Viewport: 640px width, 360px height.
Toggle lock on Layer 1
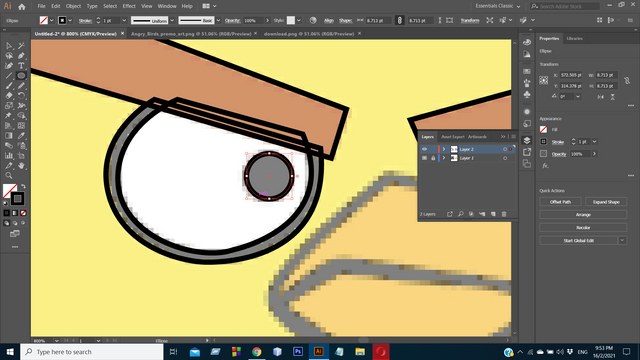point(433,158)
